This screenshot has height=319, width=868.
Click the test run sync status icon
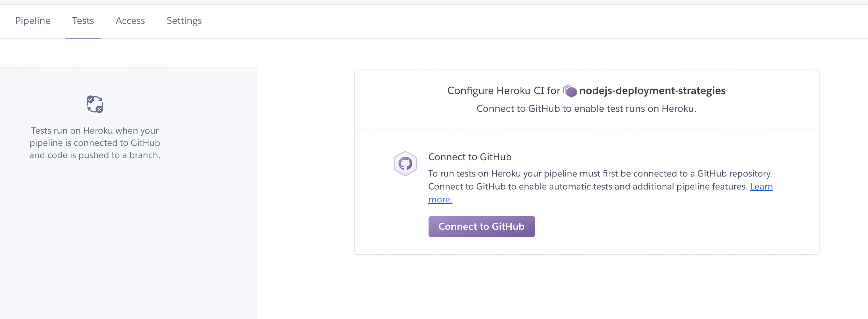pos(95,104)
